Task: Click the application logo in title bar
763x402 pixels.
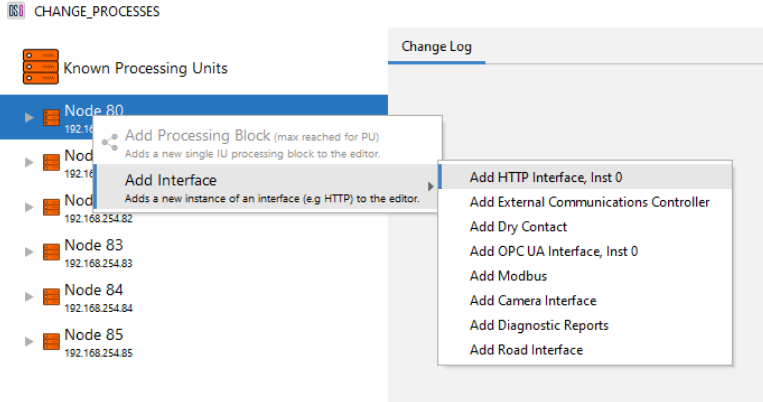Action: coord(16,11)
